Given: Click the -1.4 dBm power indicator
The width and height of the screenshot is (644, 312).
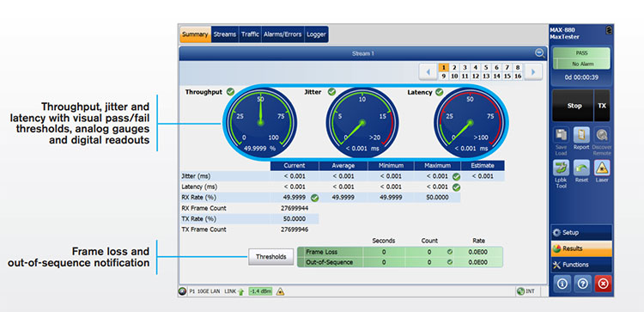Looking at the screenshot, I should [x=260, y=291].
